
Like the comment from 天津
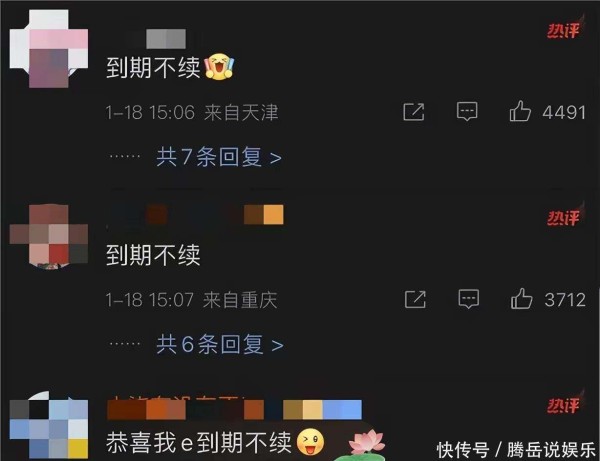pyautogui.click(x=520, y=111)
